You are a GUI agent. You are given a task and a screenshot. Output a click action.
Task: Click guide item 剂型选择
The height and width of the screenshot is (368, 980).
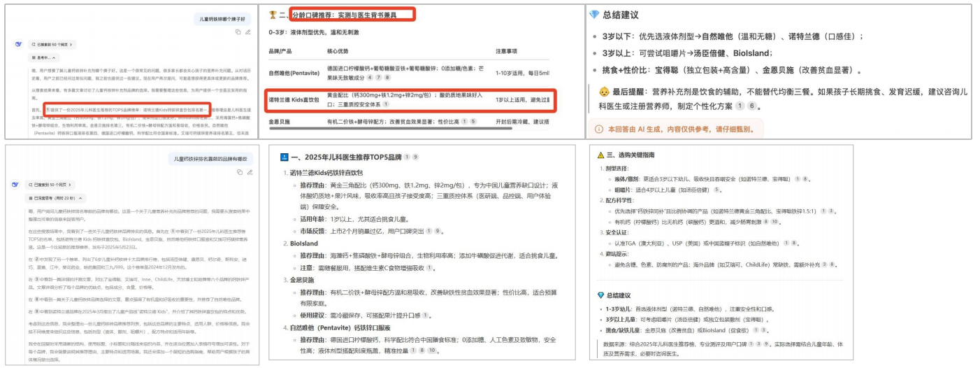619,169
